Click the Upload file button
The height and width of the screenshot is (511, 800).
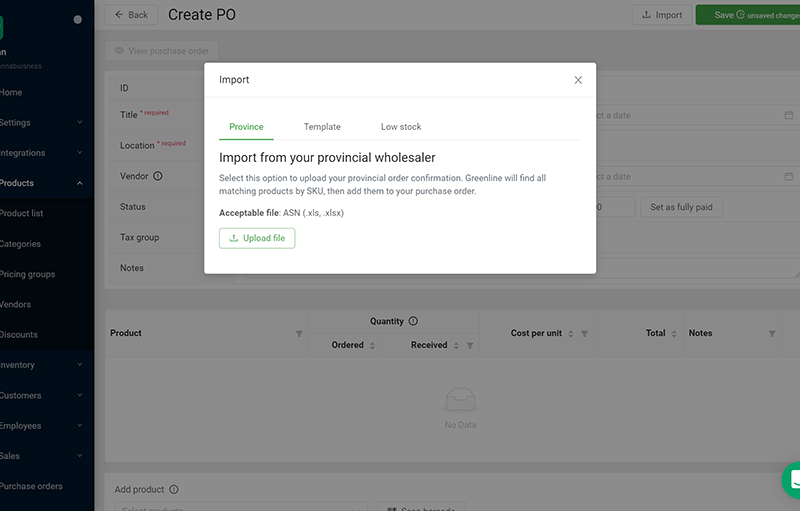pyautogui.click(x=257, y=238)
